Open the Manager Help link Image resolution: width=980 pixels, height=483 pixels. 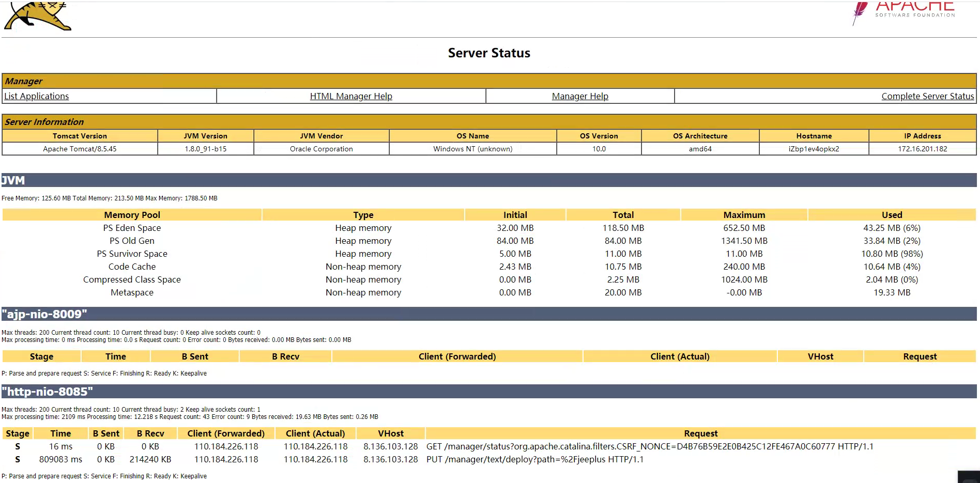(x=580, y=96)
